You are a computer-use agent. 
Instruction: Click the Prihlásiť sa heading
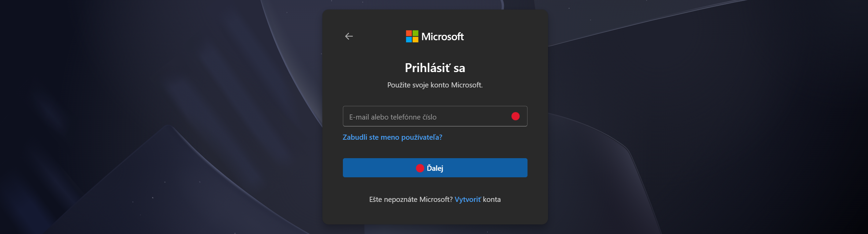point(435,68)
